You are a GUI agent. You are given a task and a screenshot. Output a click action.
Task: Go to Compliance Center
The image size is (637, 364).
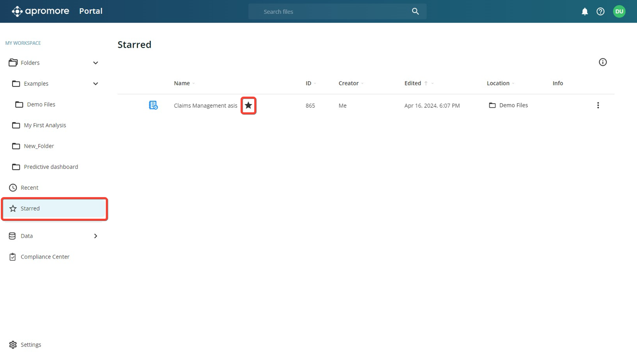pos(45,257)
